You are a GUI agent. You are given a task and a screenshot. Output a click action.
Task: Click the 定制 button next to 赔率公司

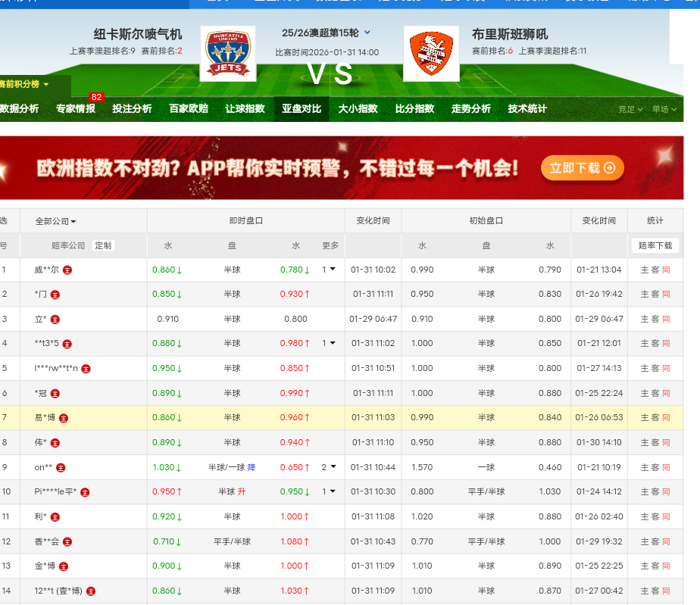coord(103,245)
